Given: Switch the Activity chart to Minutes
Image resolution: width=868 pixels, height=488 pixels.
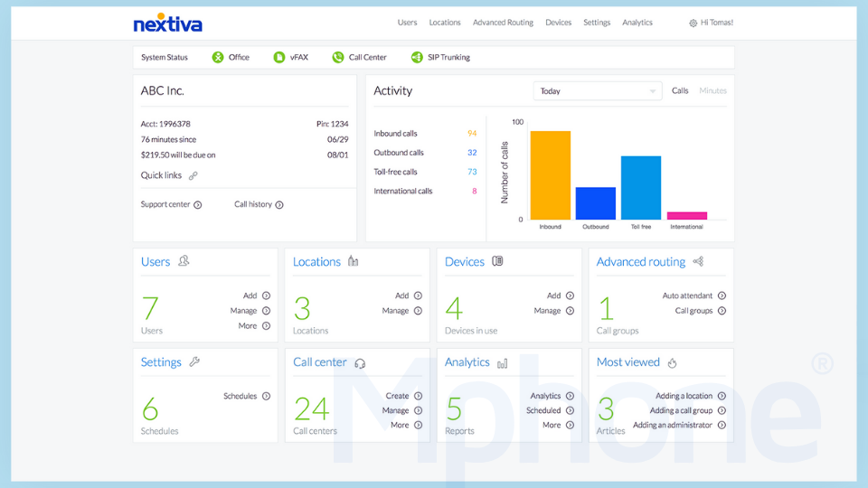Looking at the screenshot, I should [x=713, y=90].
